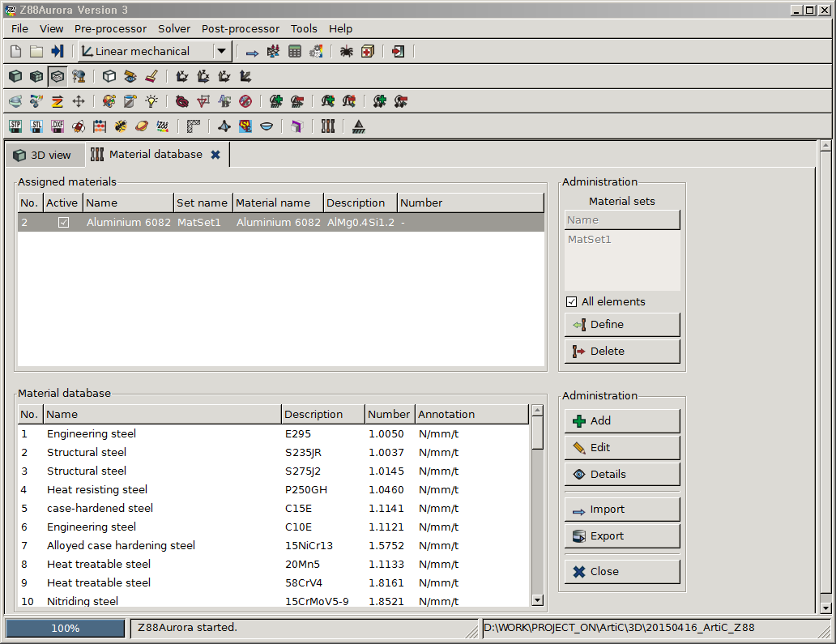Import an STP file

pos(15,126)
